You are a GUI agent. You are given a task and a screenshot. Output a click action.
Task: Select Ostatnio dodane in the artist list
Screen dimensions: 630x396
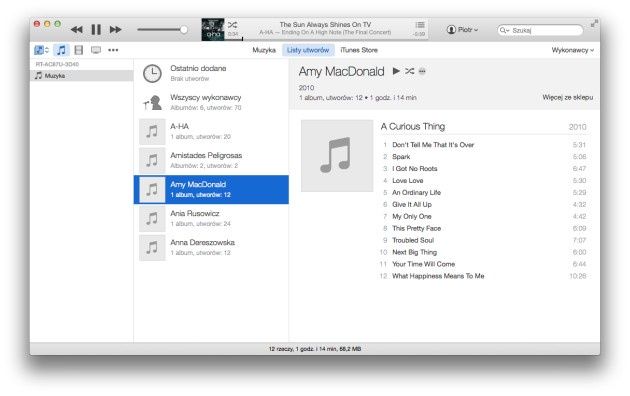[211, 73]
